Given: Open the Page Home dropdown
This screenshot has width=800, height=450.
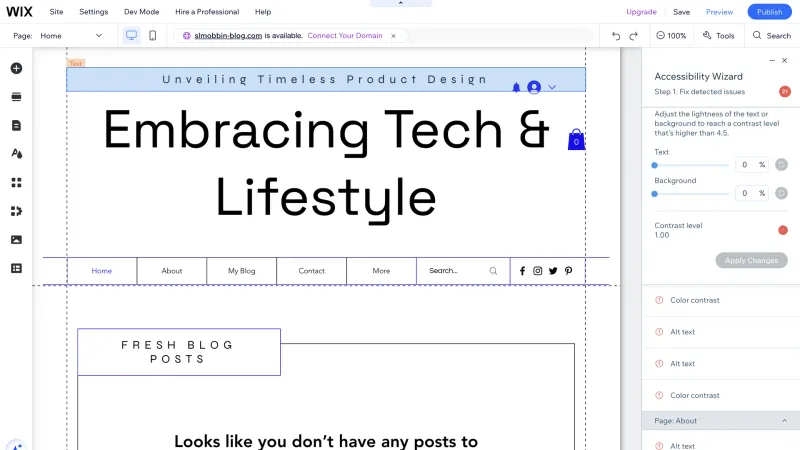Looking at the screenshot, I should pyautogui.click(x=71, y=36).
